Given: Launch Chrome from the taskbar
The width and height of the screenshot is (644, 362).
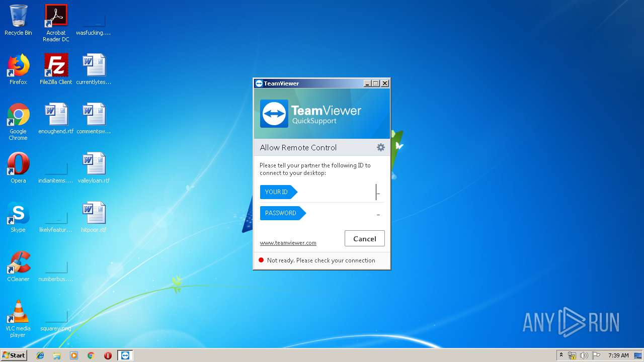Looking at the screenshot, I should coord(91,355).
